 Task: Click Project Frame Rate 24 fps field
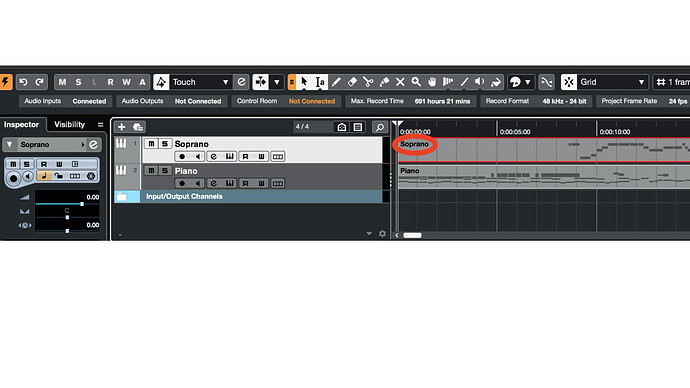pyautogui.click(x=644, y=101)
